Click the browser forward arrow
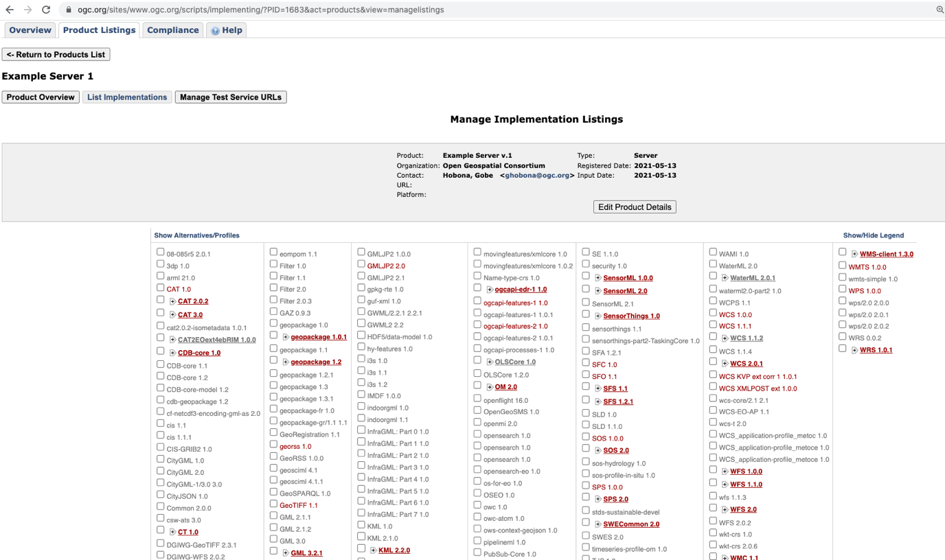 tap(27, 10)
